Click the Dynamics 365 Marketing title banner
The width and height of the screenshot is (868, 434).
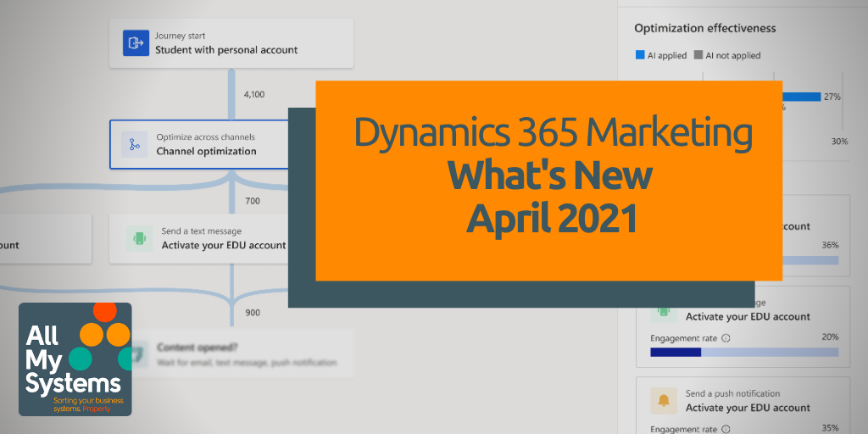point(548,181)
